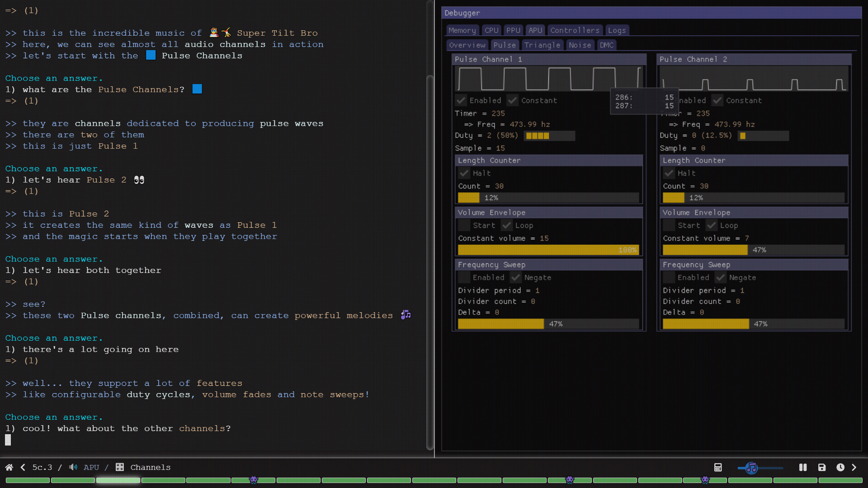Click the home icon in the bottom toolbar
This screenshot has height=488, width=868.
(x=8, y=467)
